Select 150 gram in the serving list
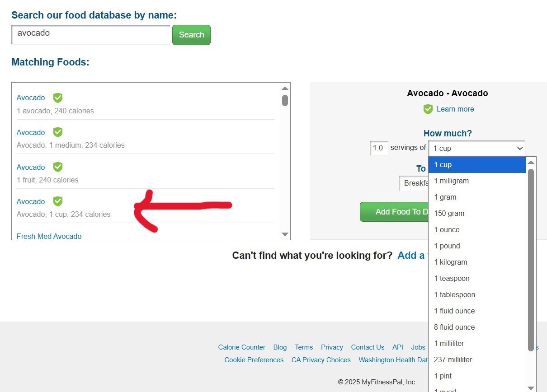This screenshot has width=547, height=392. click(477, 213)
